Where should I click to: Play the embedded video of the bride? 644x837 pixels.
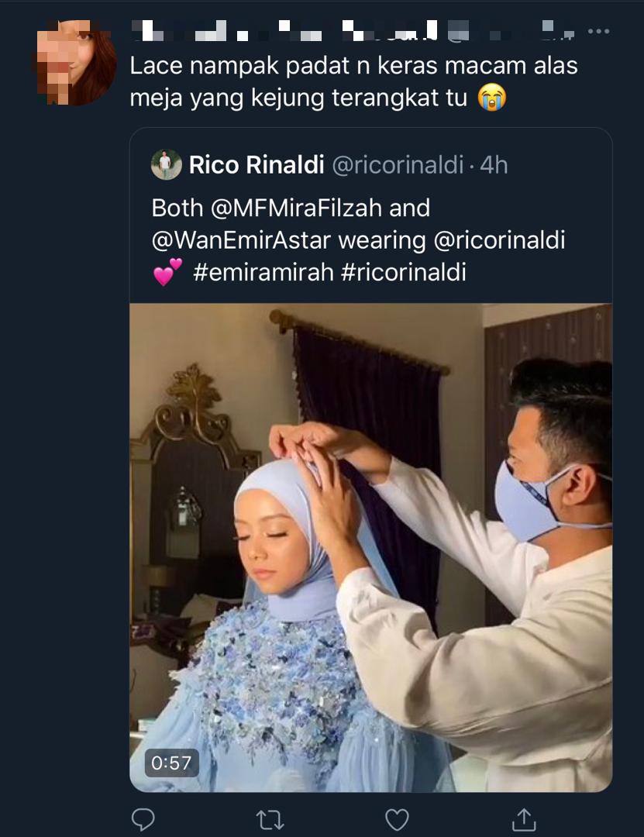click(370, 547)
